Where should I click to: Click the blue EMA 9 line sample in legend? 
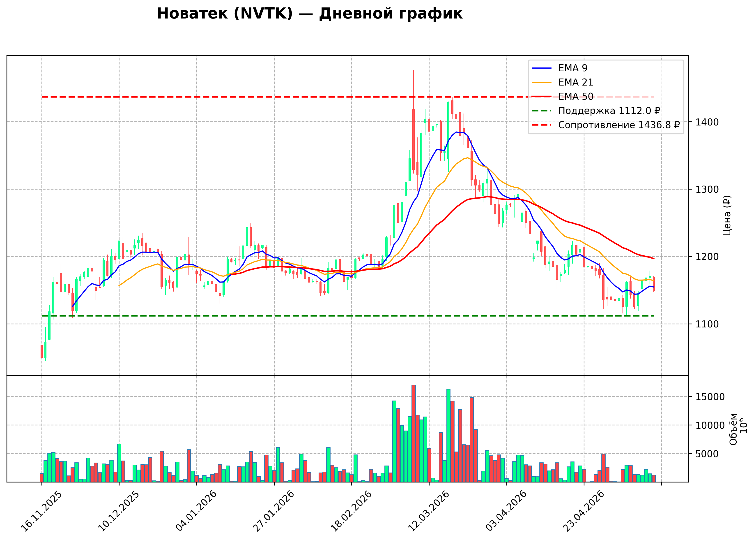541,68
